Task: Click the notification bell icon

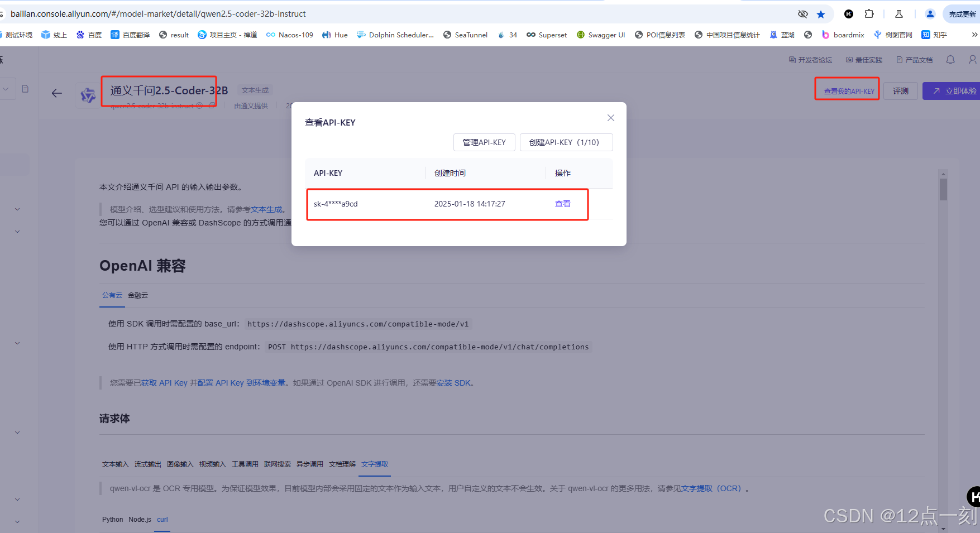Action: tap(950, 60)
